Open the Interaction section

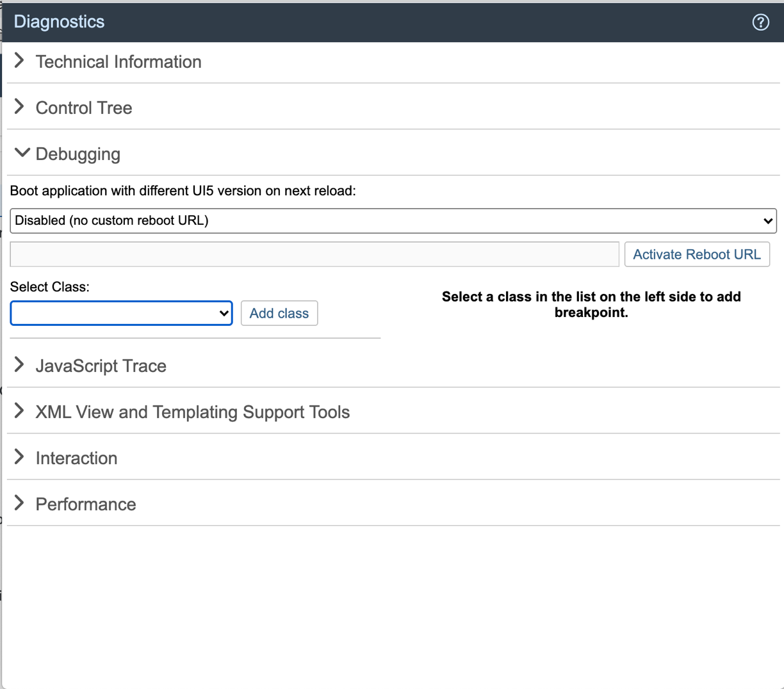[x=76, y=457]
